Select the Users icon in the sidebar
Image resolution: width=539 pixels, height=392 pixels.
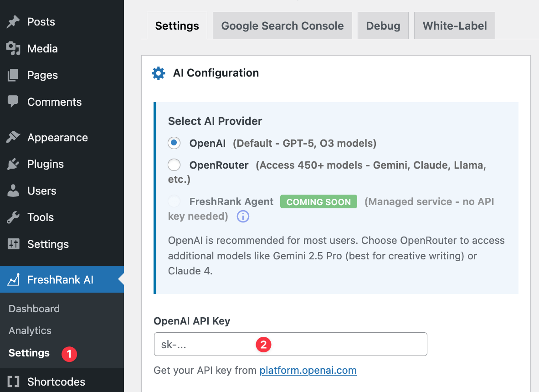[13, 191]
